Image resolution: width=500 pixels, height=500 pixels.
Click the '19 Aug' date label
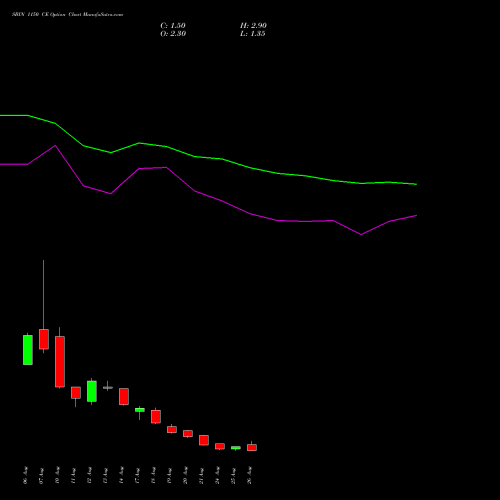[170, 475]
